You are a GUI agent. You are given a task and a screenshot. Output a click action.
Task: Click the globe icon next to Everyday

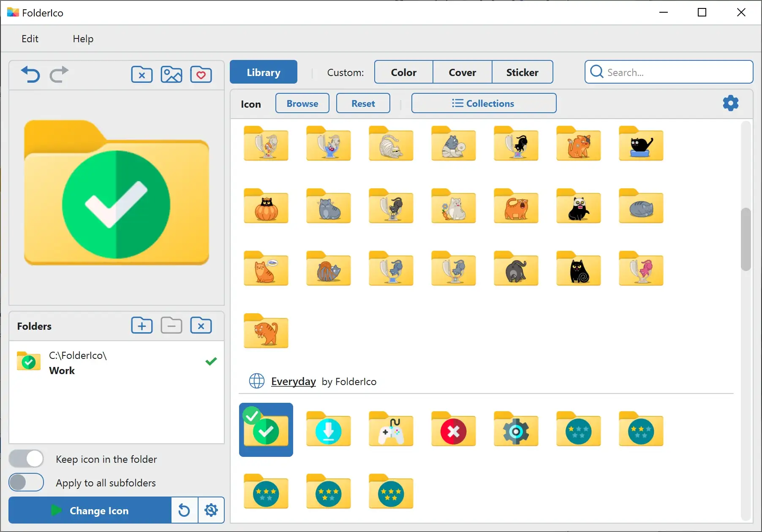click(x=257, y=381)
